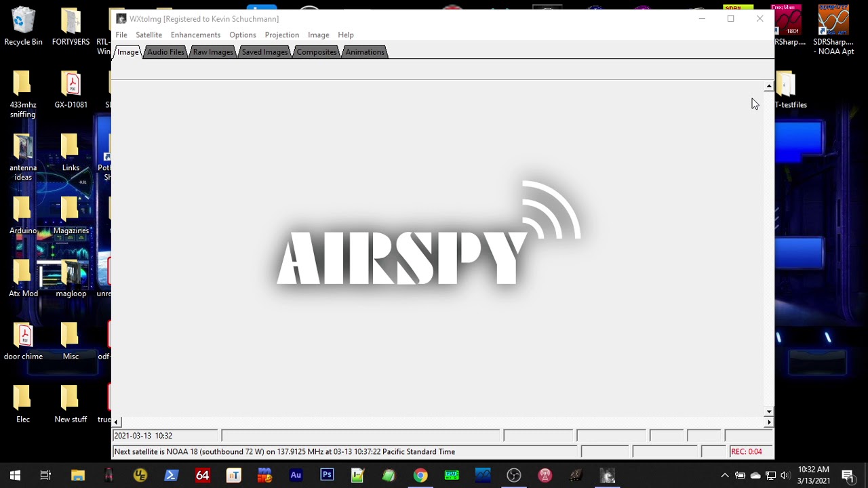868x488 pixels.
Task: Switch to the Animations tab
Action: pyautogui.click(x=365, y=52)
